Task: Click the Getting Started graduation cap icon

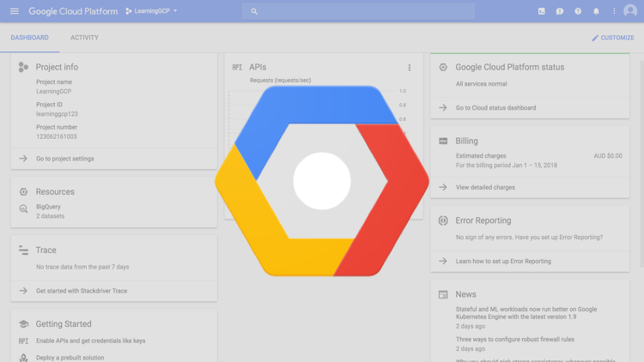Action: pos(23,324)
